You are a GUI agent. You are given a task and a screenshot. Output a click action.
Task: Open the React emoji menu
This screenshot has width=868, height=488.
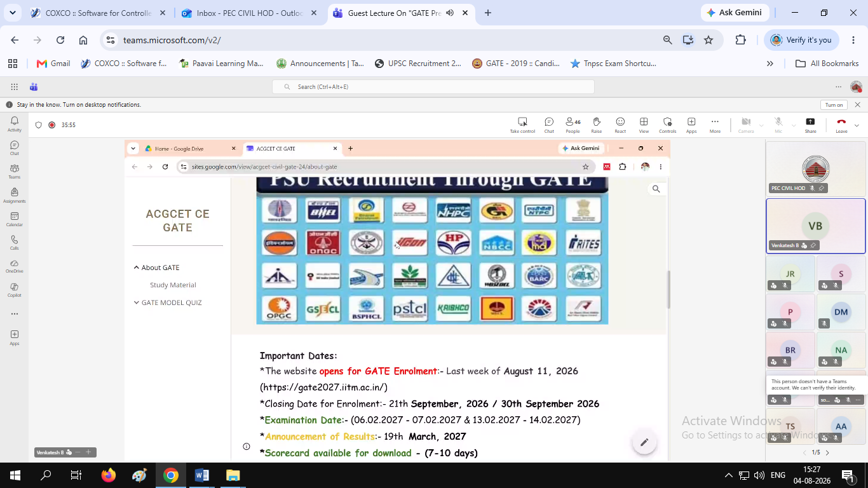620,125
